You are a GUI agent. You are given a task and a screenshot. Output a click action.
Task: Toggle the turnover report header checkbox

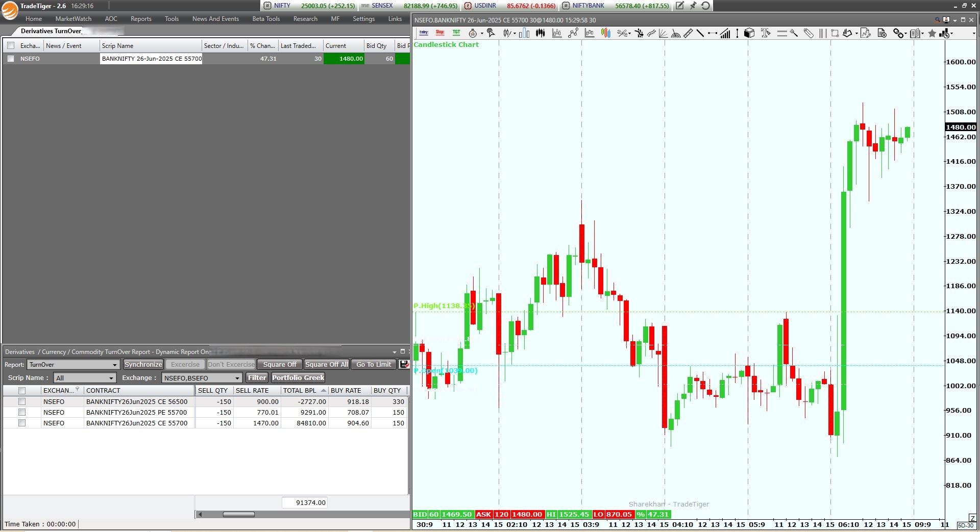(22, 390)
